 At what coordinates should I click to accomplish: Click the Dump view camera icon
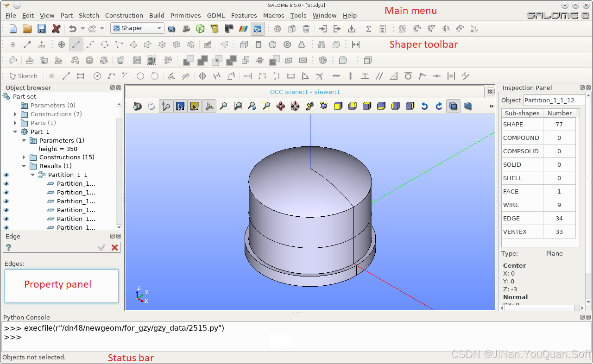137,106
